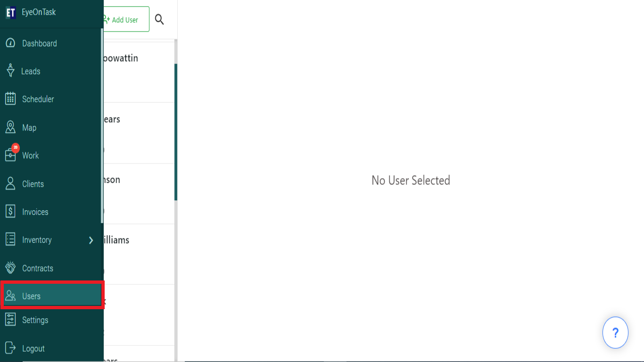Click the Logout menu label
The height and width of the screenshot is (362, 644).
(x=33, y=349)
